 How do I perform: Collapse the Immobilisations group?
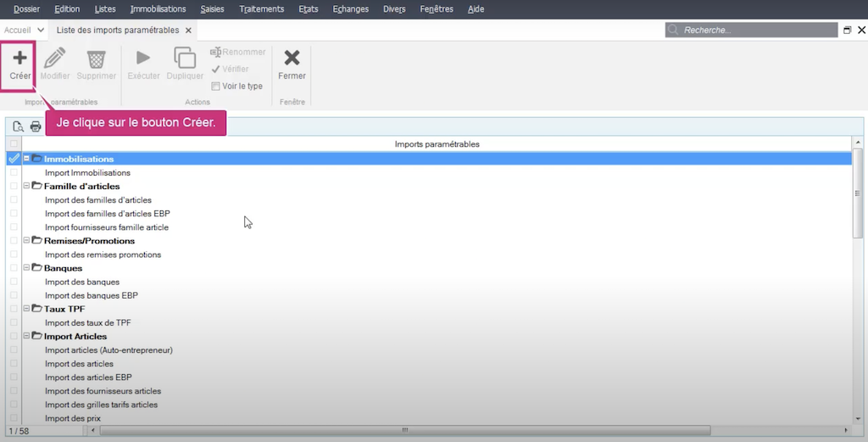26,159
